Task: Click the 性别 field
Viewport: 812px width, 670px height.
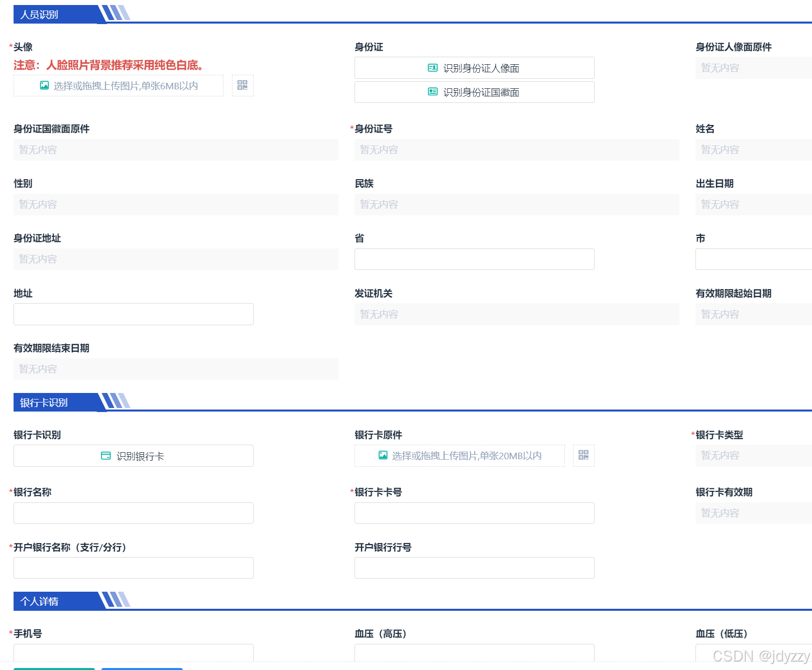Action: pyautogui.click(x=176, y=204)
